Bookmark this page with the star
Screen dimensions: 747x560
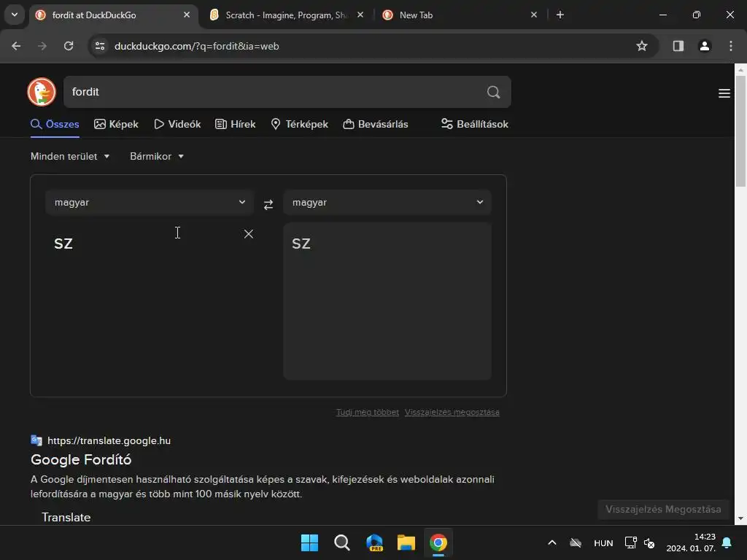pos(642,46)
